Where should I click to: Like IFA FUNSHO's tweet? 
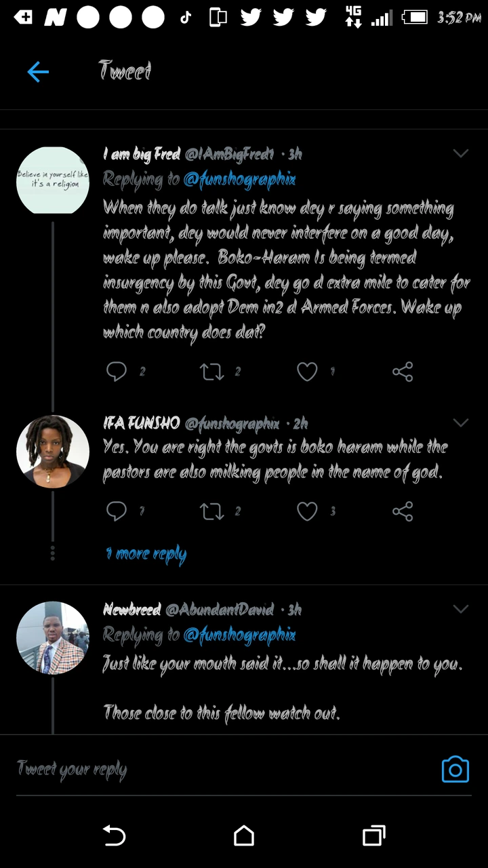(307, 511)
